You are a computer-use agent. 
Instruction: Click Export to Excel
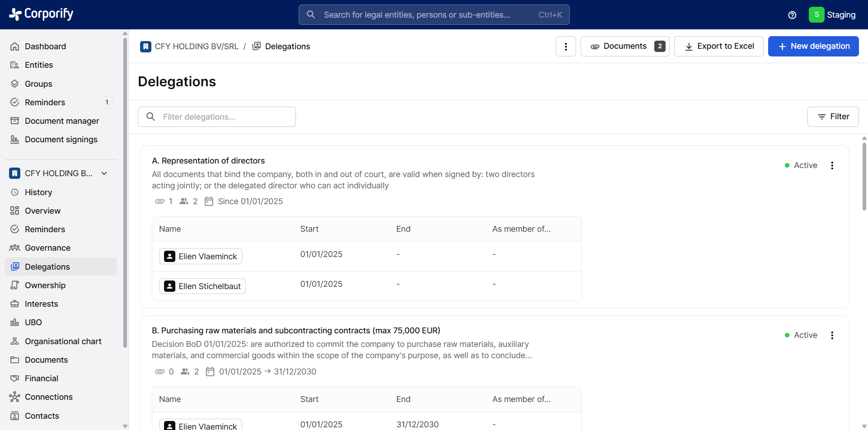pyautogui.click(x=718, y=47)
